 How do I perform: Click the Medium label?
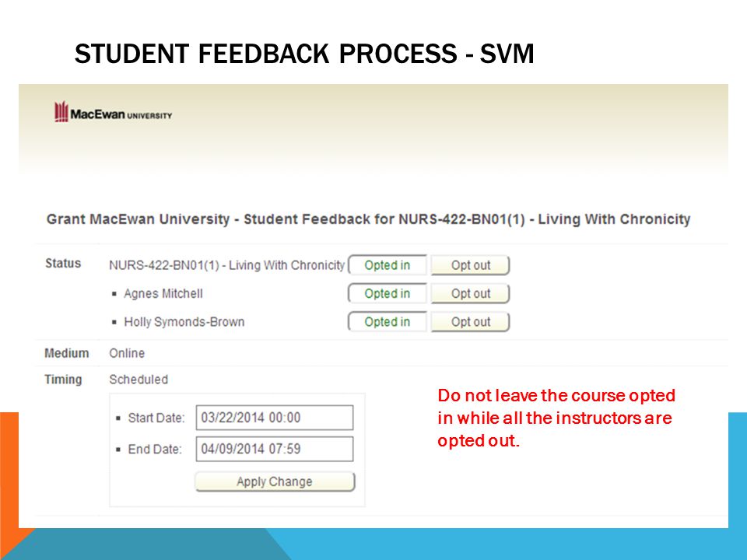[67, 353]
